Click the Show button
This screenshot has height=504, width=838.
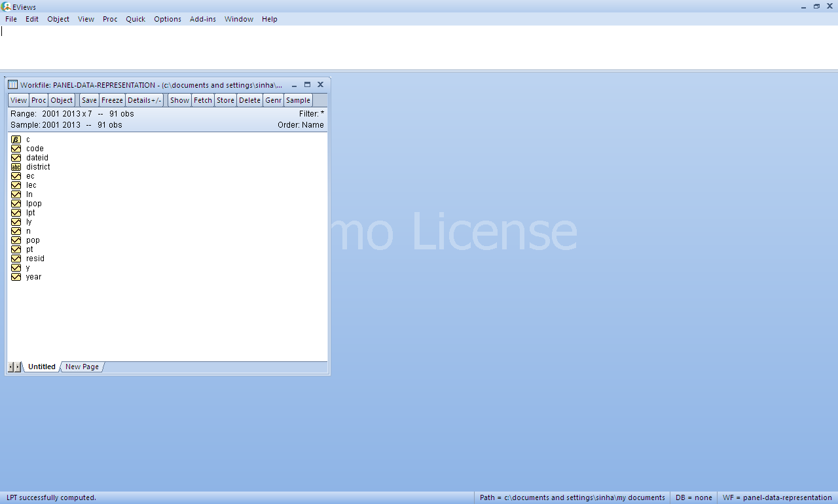[179, 100]
